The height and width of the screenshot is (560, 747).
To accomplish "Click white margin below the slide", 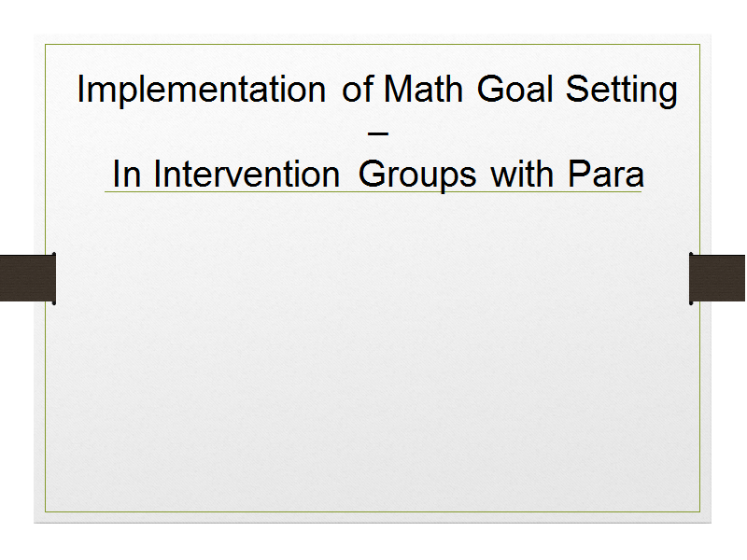I will click(373, 542).
